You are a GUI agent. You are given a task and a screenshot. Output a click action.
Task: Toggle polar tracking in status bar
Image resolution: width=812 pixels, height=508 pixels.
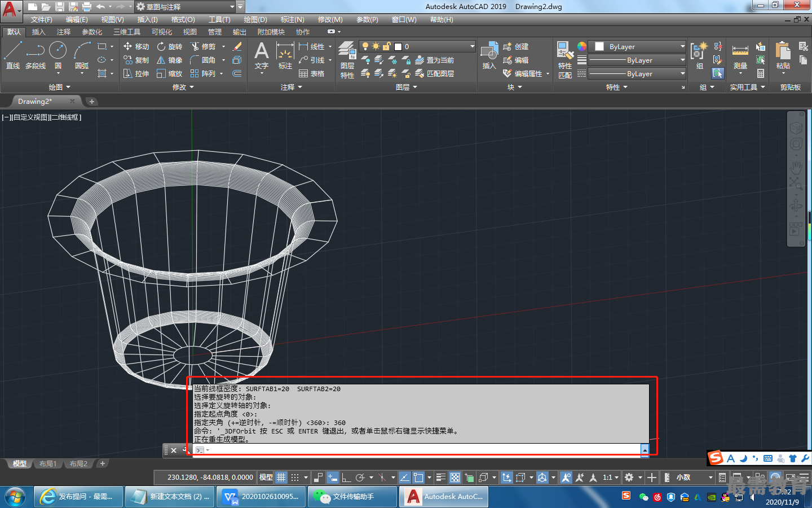360,478
